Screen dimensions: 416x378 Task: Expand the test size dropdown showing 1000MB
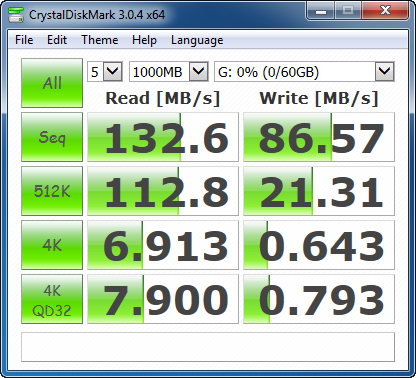click(199, 71)
